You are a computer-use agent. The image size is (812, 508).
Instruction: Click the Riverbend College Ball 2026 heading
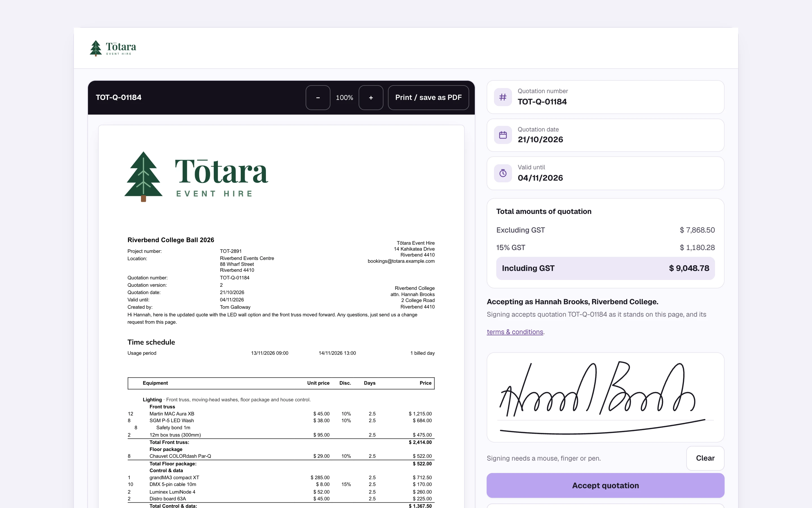171,240
